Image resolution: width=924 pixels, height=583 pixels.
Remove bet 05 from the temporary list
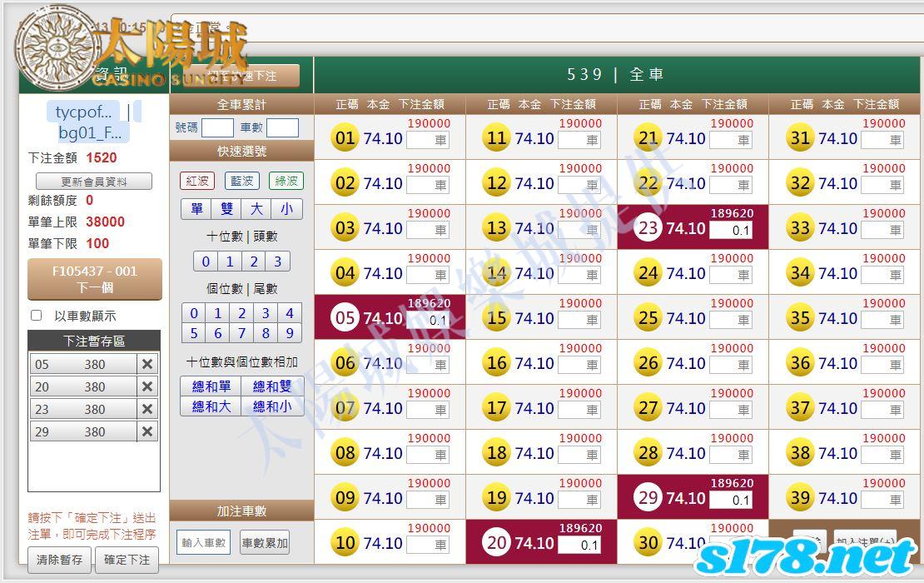tap(147, 364)
